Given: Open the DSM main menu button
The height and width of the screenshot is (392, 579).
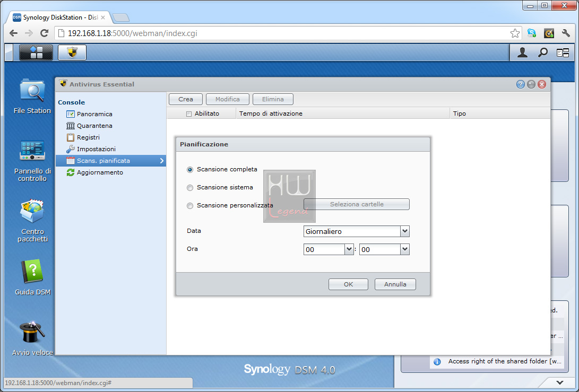Looking at the screenshot, I should pos(36,53).
